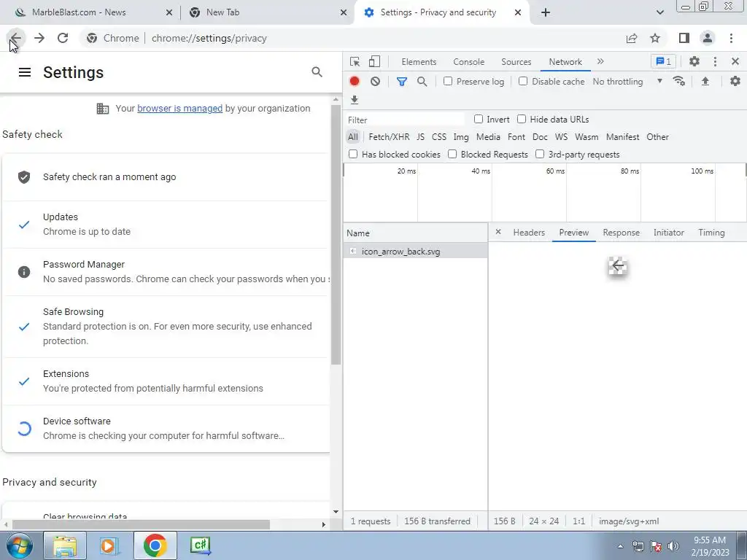Viewport: 747px width, 560px height.
Task: Open Windows Start menu
Action: [x=20, y=545]
